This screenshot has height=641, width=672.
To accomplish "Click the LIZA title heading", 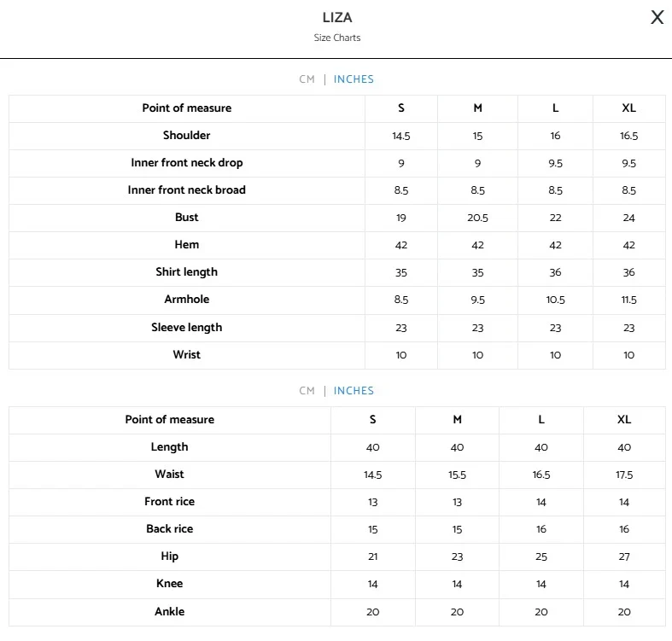I will tap(337, 18).
